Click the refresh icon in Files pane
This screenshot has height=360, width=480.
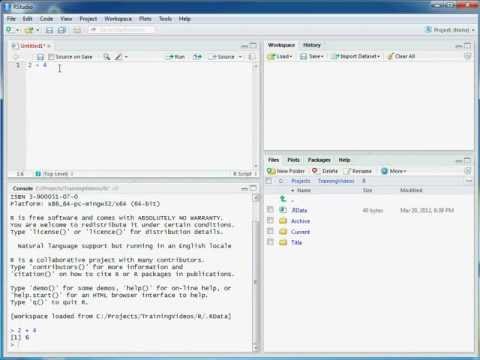click(x=468, y=171)
